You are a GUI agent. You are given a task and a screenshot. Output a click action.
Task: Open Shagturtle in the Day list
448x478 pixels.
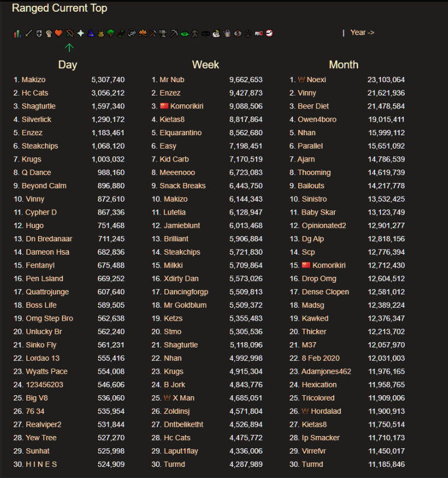point(38,106)
